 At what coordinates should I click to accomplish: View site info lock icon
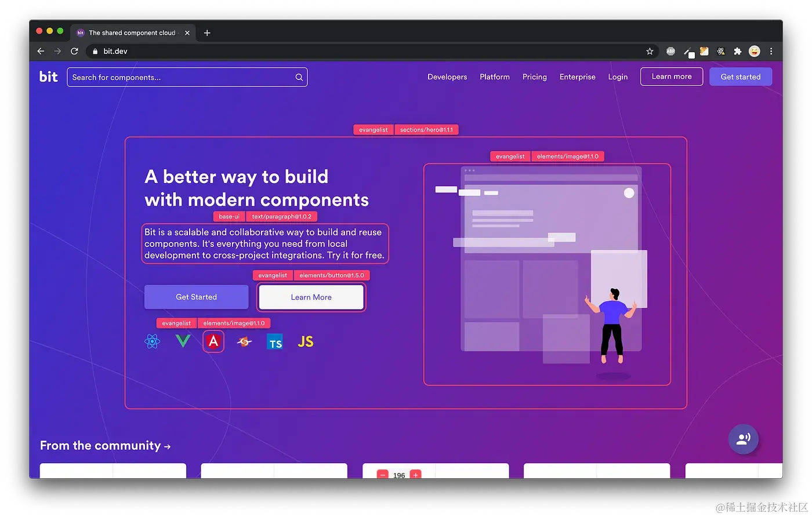pos(95,51)
